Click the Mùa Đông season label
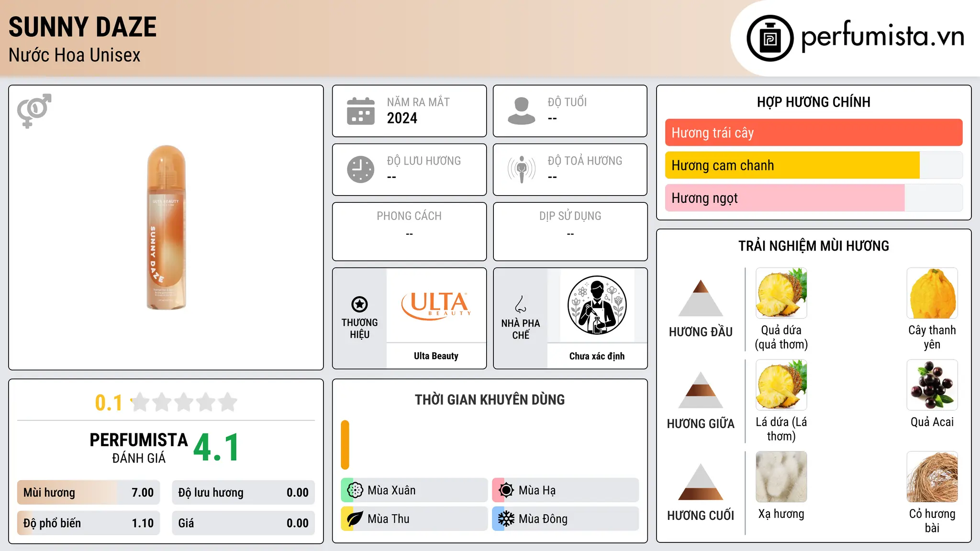 (543, 519)
